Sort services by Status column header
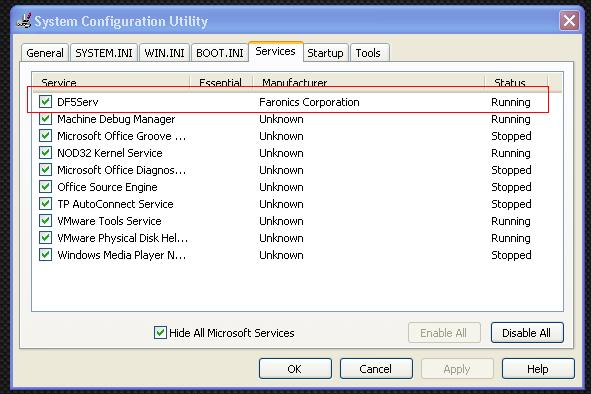The image size is (591, 394). 516,82
